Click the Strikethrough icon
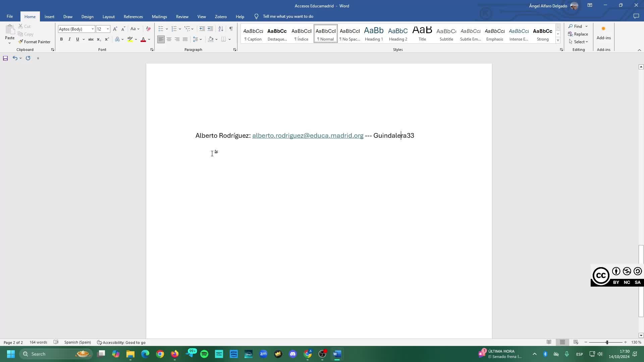This screenshot has height=362, width=644. (91, 39)
